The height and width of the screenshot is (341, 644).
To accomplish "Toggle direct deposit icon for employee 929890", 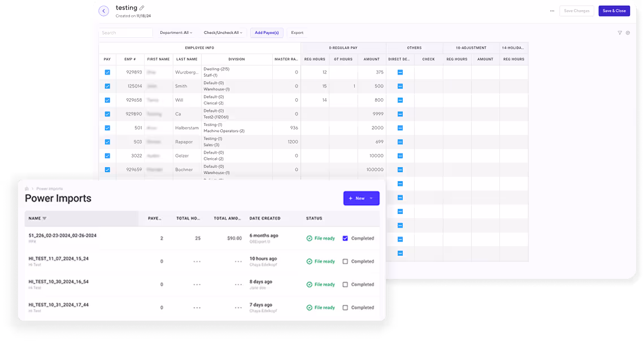I will [400, 114].
